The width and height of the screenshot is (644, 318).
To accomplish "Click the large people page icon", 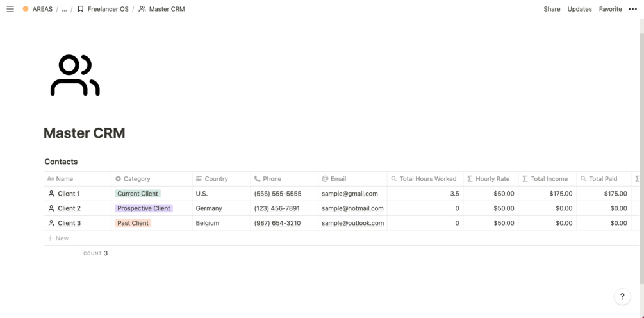I will pyautogui.click(x=75, y=76).
